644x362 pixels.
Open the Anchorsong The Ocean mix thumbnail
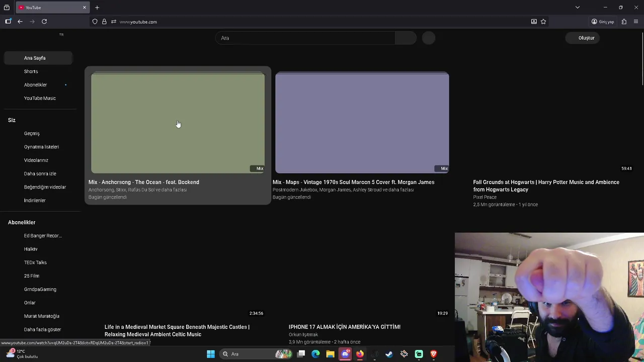tap(178, 123)
